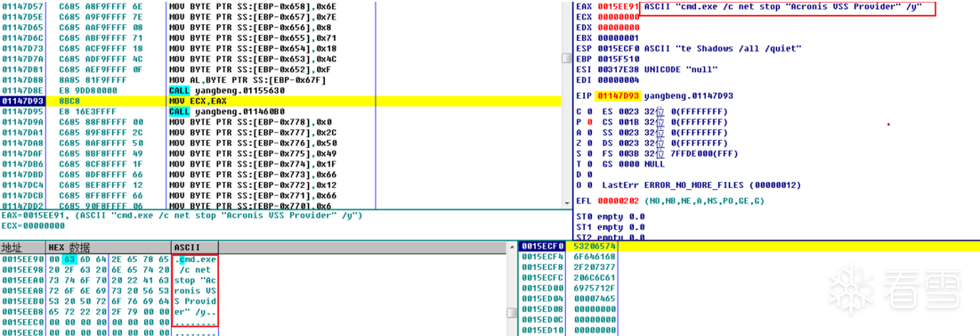
Task: Select ESP register value 0015ECF0
Action: [x=618, y=49]
